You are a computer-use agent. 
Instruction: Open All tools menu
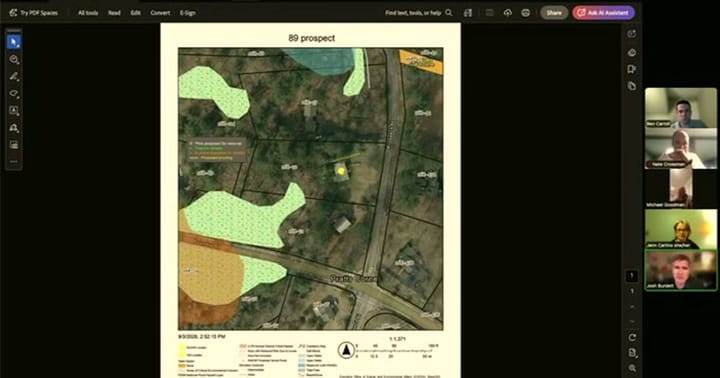pos(88,13)
